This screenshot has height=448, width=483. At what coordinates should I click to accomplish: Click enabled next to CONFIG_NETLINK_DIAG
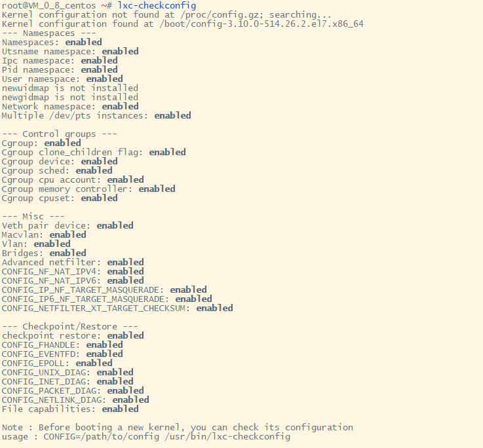pos(130,400)
